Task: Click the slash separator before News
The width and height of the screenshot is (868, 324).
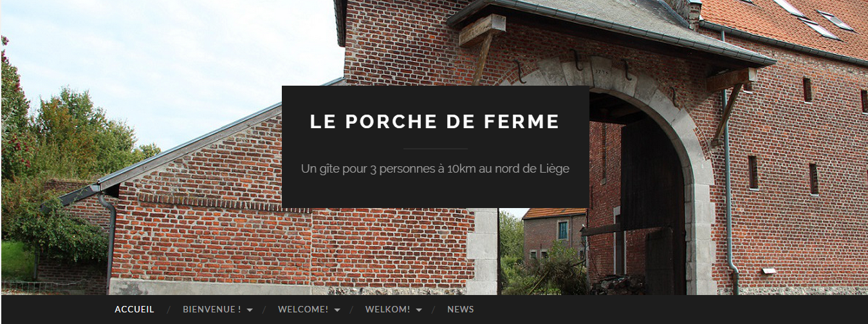Action: pyautogui.click(x=434, y=310)
